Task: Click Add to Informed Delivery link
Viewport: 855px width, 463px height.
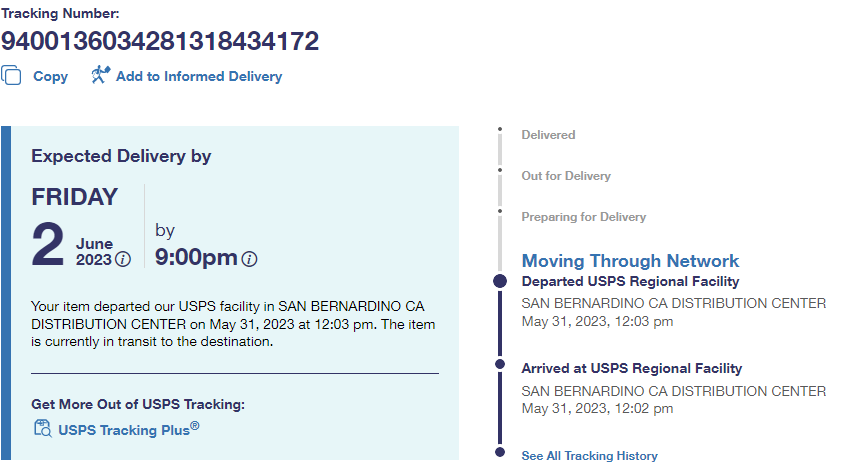Action: click(198, 76)
